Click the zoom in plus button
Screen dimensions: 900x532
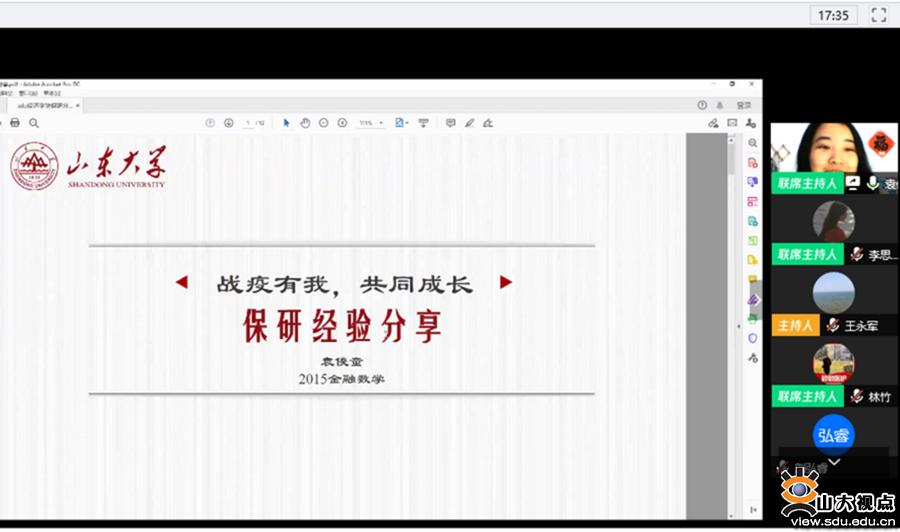[342, 123]
